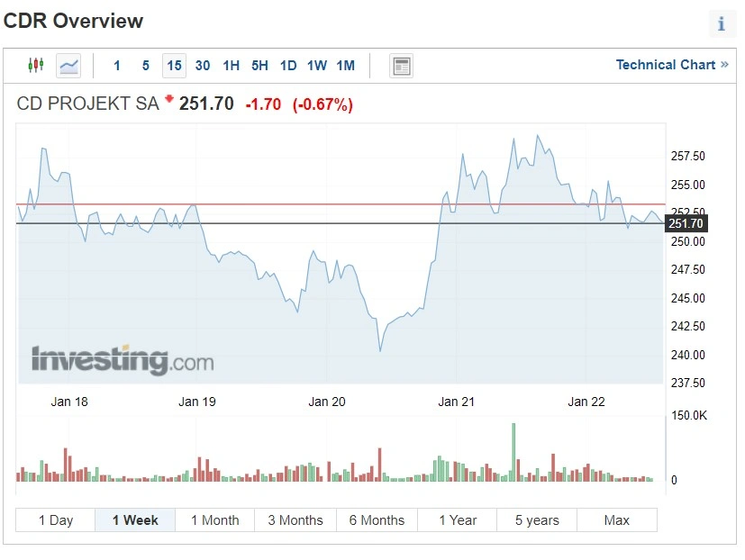The width and height of the screenshot is (745, 560).
Task: Show the Max range
Action: (617, 520)
